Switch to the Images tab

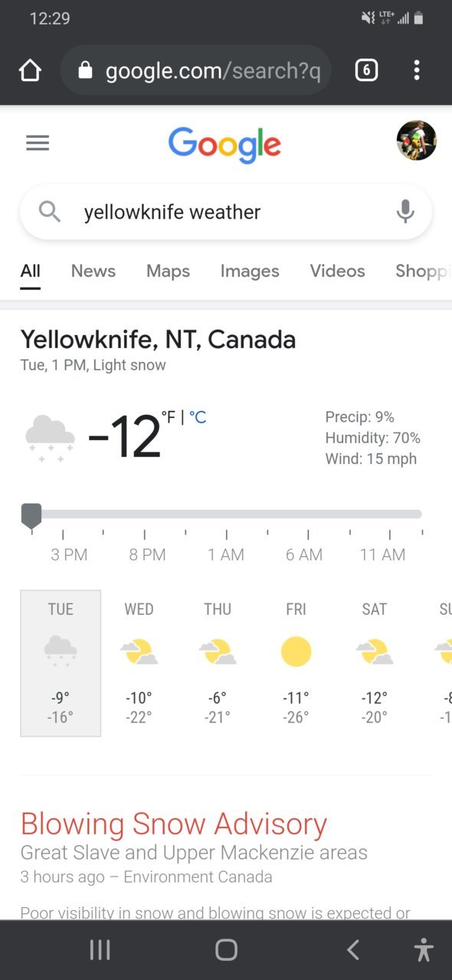coord(250,271)
